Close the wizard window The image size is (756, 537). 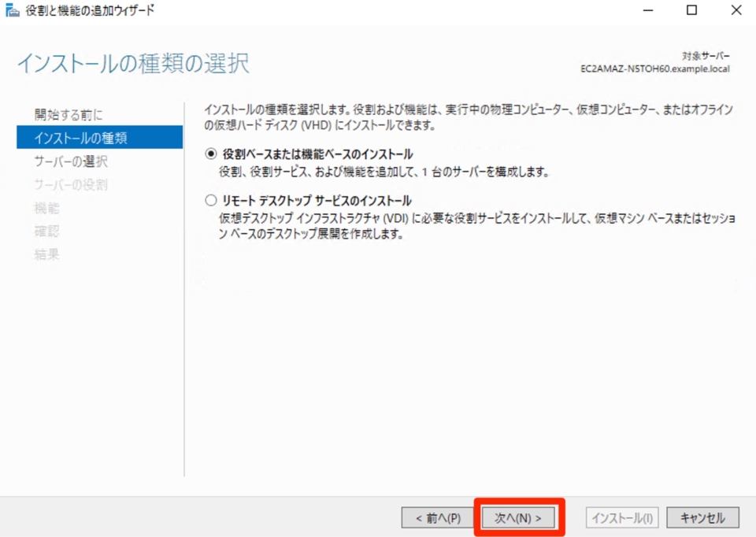pos(736,10)
